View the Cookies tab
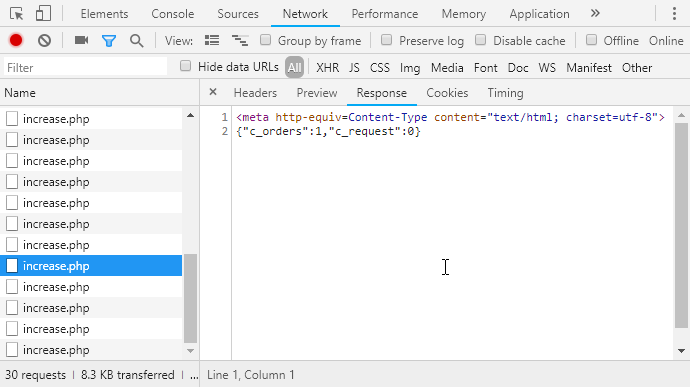 (447, 93)
